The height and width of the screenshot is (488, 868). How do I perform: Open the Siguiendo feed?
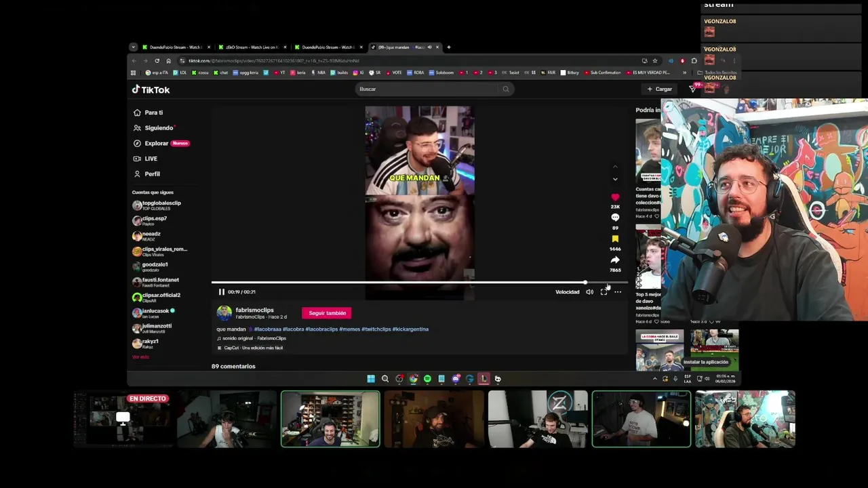pos(154,128)
